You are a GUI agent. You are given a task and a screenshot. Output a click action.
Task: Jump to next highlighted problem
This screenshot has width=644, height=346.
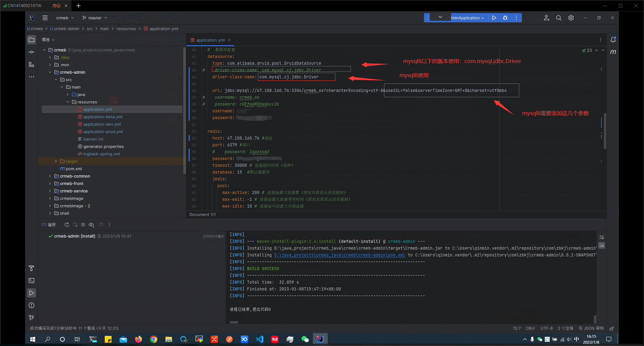pos(603,50)
